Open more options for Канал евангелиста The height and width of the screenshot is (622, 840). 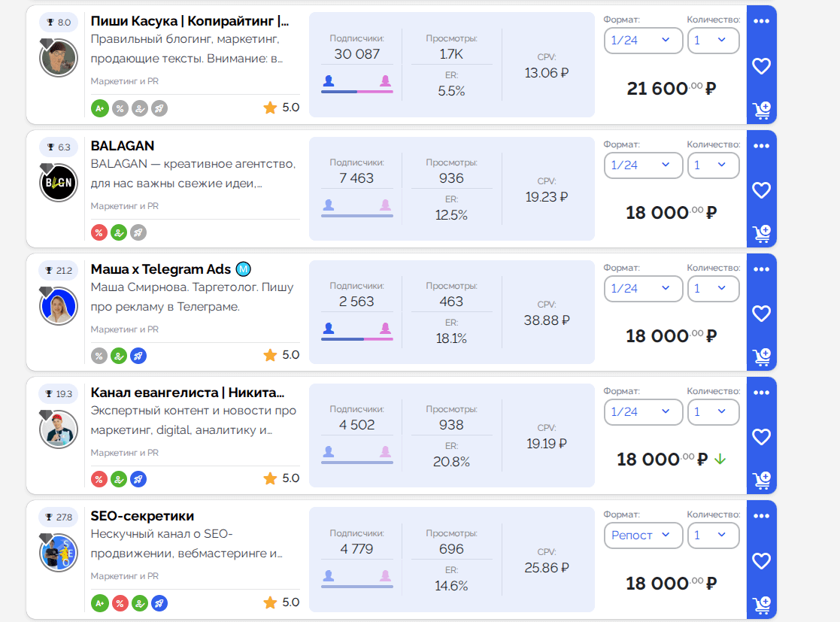(x=761, y=393)
